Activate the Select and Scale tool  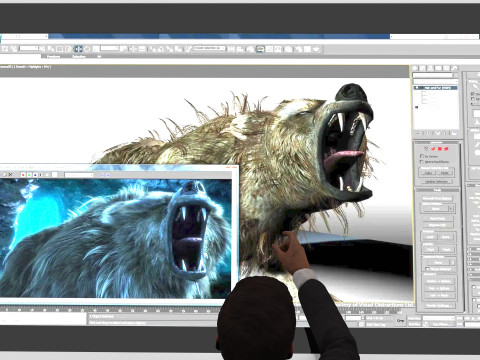click(96, 49)
